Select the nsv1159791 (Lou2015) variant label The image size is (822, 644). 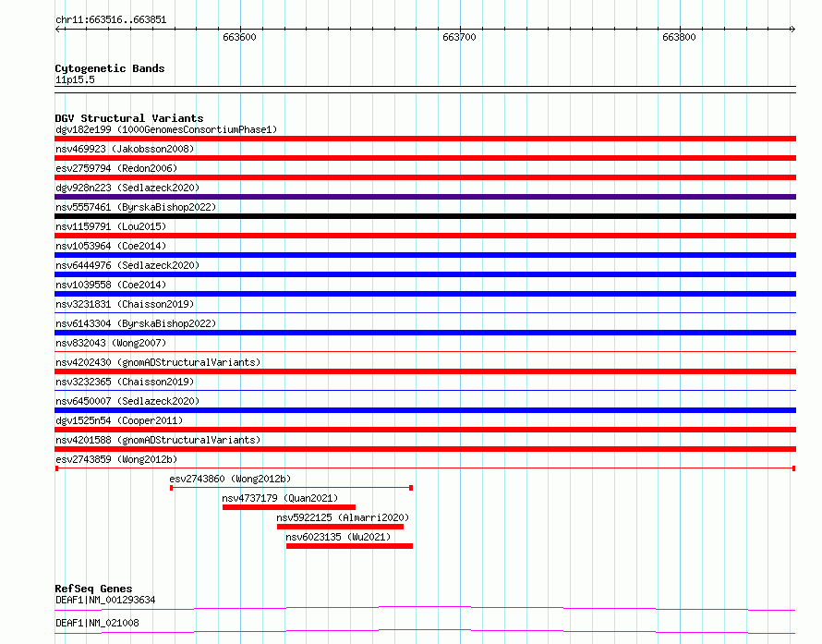[x=111, y=226]
